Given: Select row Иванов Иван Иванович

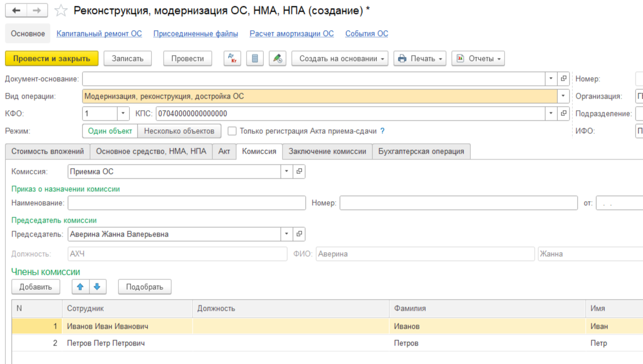Looking at the screenshot, I should [x=327, y=326].
